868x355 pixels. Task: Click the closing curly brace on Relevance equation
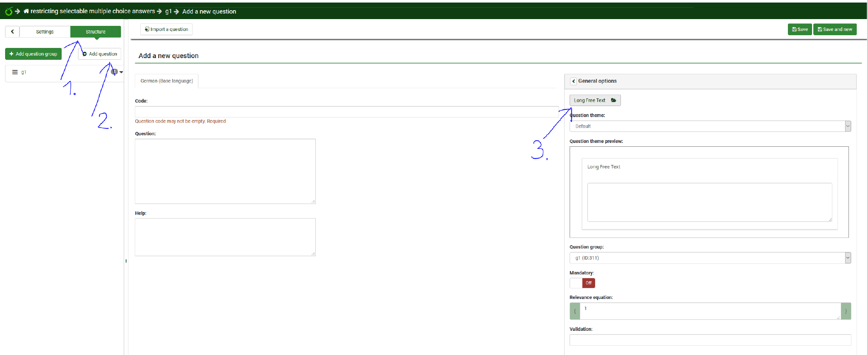pos(846,311)
